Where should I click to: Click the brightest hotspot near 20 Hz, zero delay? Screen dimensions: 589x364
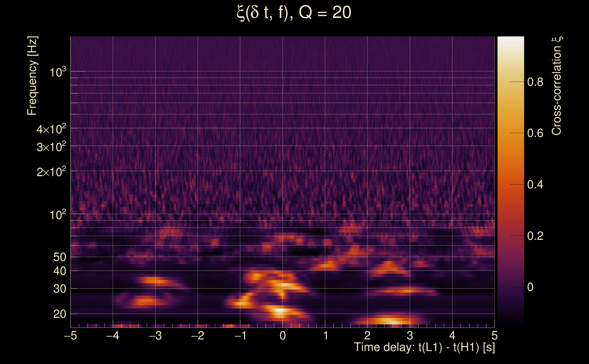point(279,310)
